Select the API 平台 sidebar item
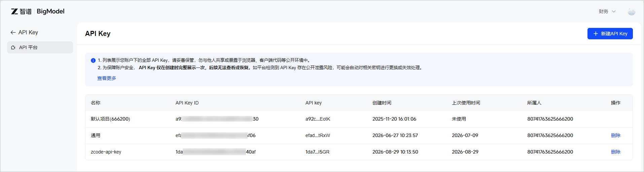Viewport: 644px width, 172px height. point(40,47)
